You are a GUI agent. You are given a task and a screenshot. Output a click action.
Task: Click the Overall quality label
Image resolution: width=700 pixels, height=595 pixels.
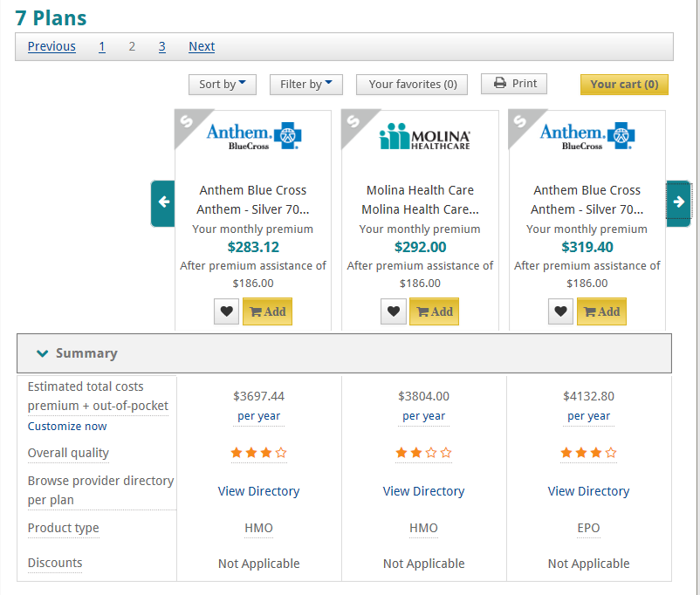click(x=68, y=453)
